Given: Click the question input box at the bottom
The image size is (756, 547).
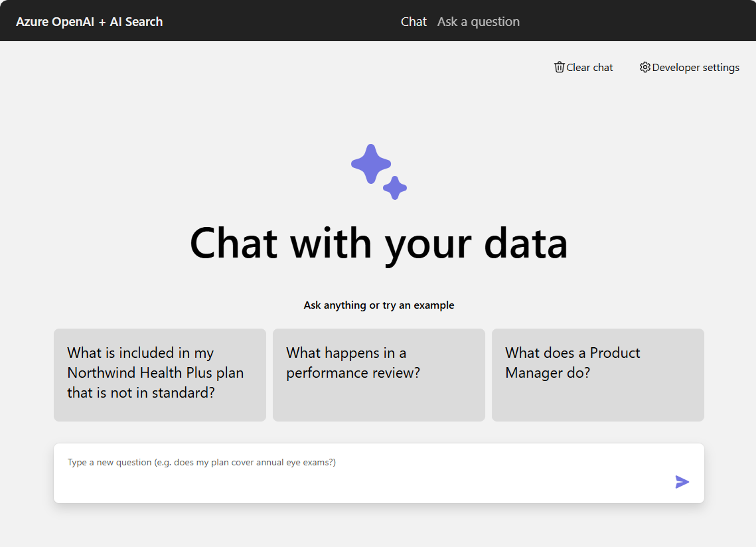Looking at the screenshot, I should (378, 473).
